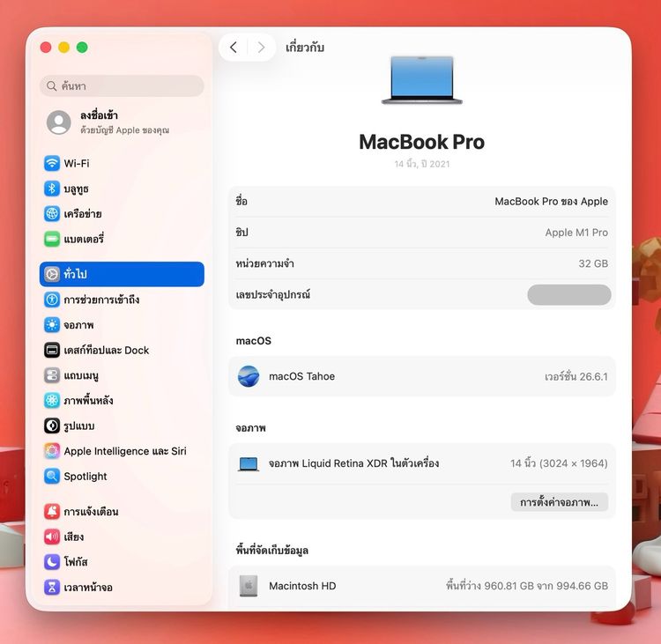Viewport: 661px width, 644px height.
Task: Click the Macintosh HD label
Action: pos(302,586)
